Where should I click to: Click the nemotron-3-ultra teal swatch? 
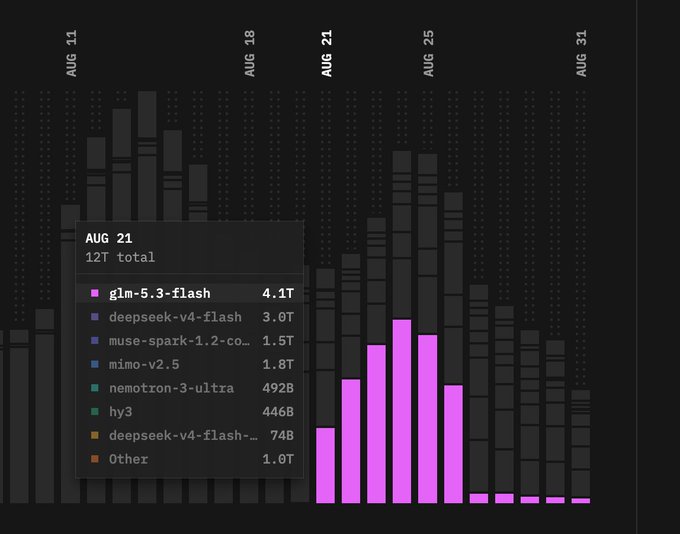[95, 388]
